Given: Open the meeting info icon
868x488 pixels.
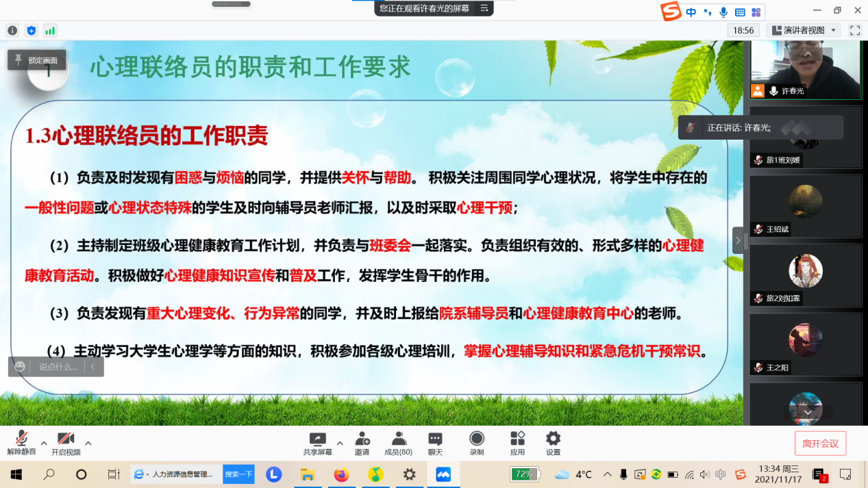Looking at the screenshot, I should tap(12, 30).
